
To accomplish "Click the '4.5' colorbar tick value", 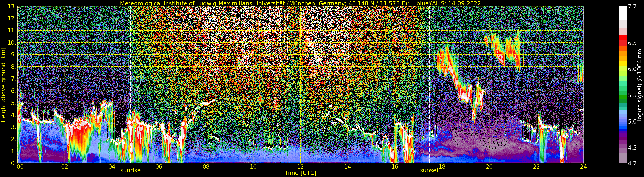I will click(x=632, y=148).
